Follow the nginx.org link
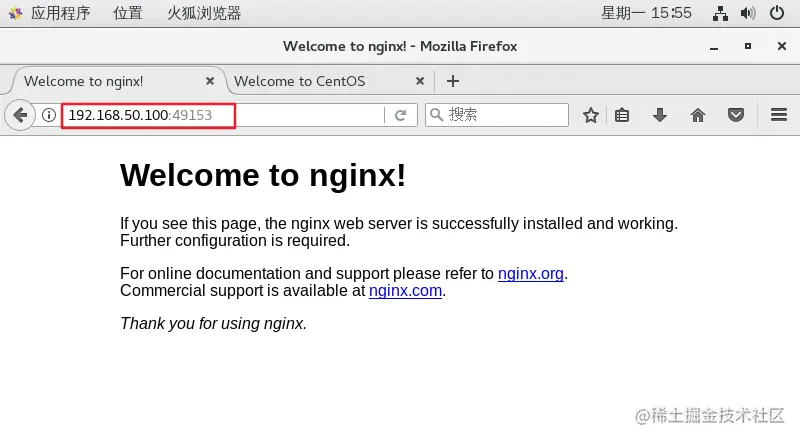 click(531, 274)
